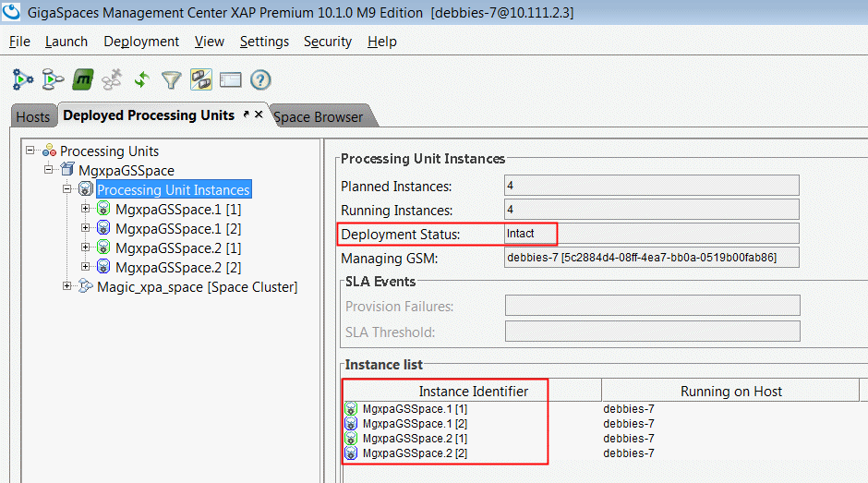This screenshot has width=868, height=483.
Task: Collapse the Processing Units root node
Action: 30,151
